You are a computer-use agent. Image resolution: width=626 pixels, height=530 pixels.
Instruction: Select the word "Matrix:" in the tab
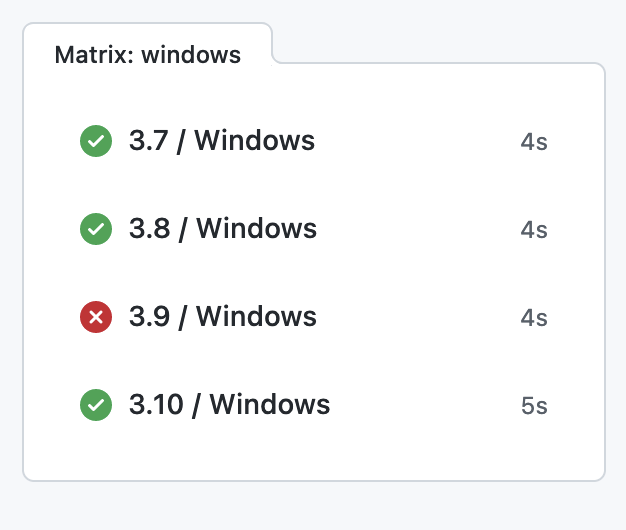94,54
